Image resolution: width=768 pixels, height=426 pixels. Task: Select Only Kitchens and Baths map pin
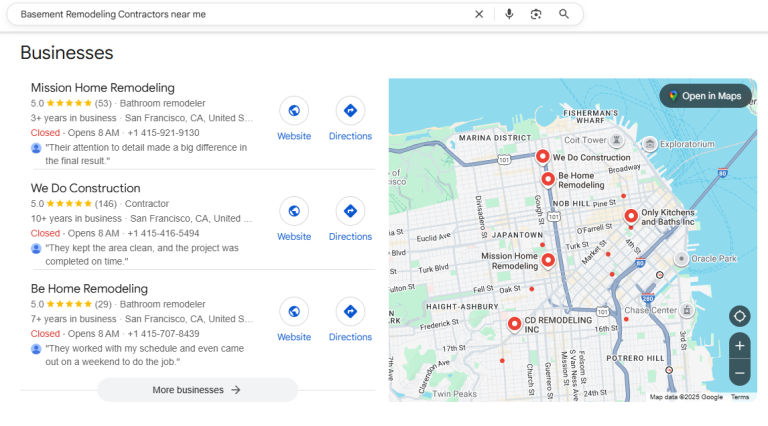(x=631, y=216)
